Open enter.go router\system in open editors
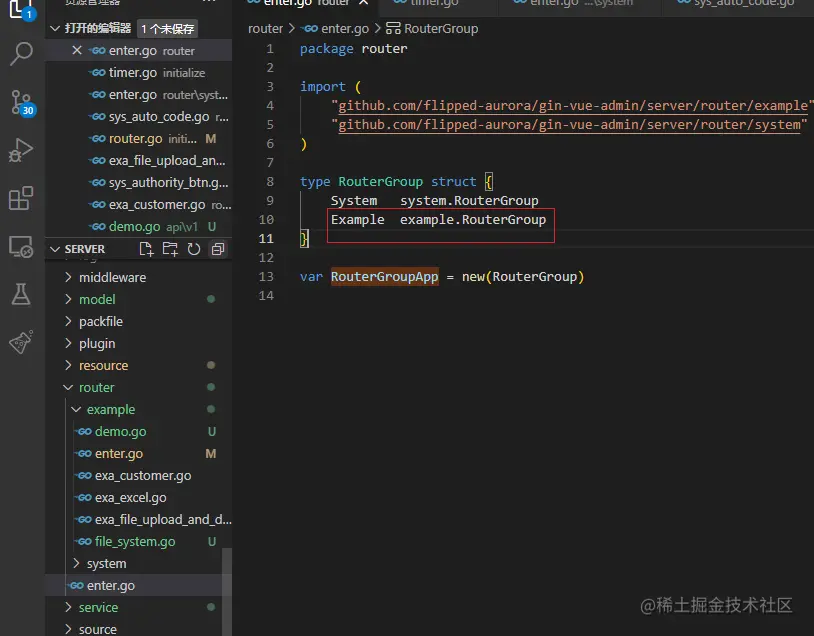Viewport: 814px width, 636px height. point(139,94)
